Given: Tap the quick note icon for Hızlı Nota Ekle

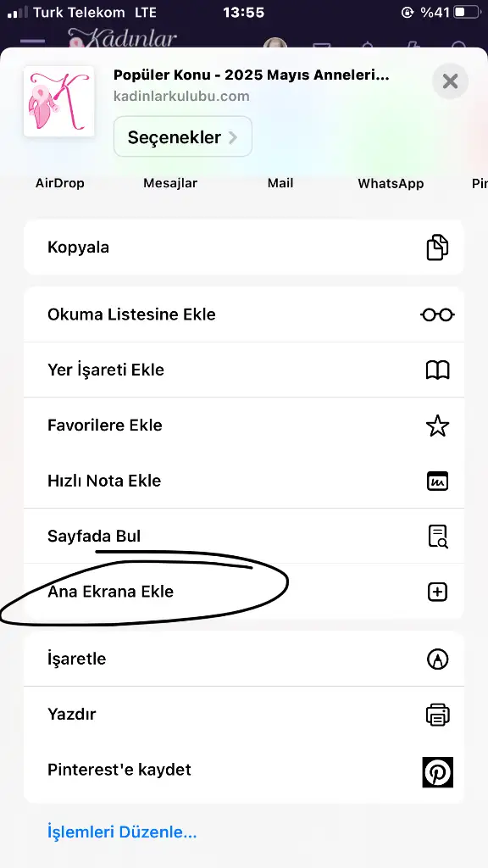Looking at the screenshot, I should (x=437, y=481).
